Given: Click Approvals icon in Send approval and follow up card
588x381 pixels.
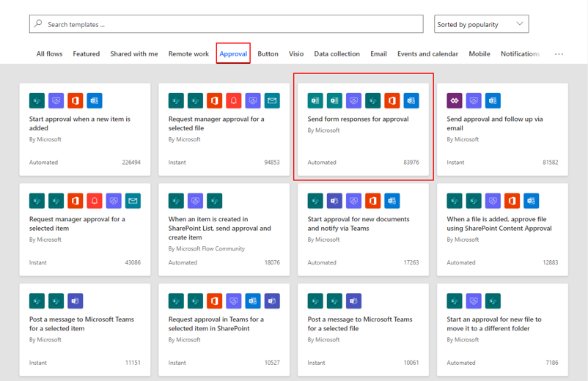Looking at the screenshot, I should point(474,100).
